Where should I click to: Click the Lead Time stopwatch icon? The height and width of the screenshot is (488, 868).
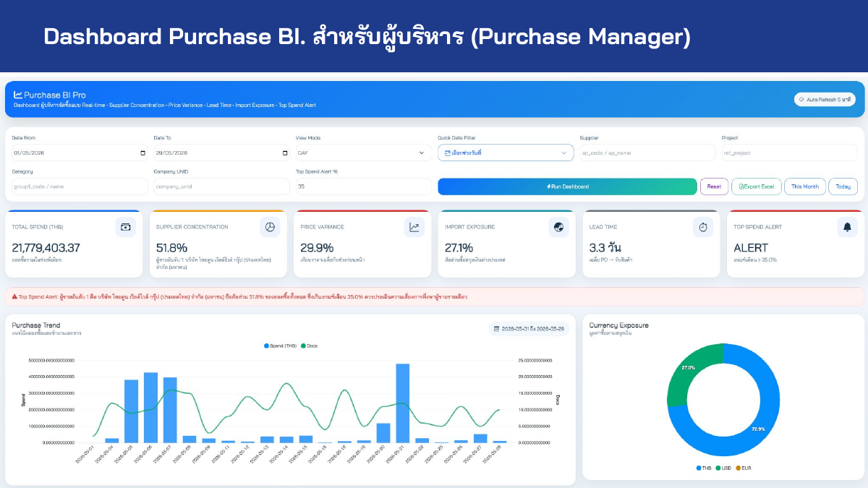[703, 227]
